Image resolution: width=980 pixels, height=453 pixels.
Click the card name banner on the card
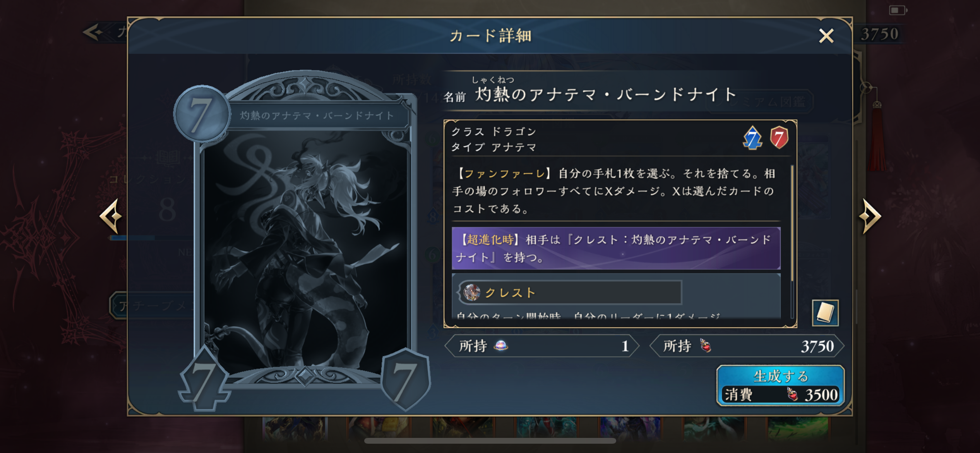(317, 115)
